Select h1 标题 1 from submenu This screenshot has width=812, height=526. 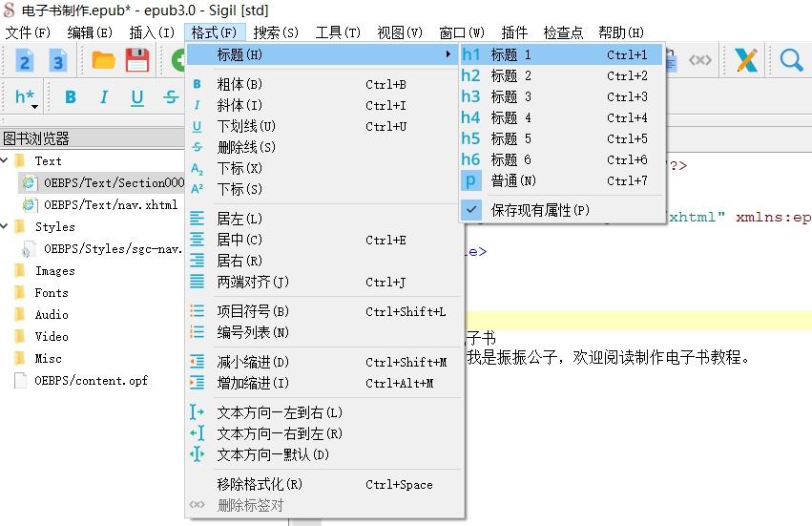(x=561, y=54)
